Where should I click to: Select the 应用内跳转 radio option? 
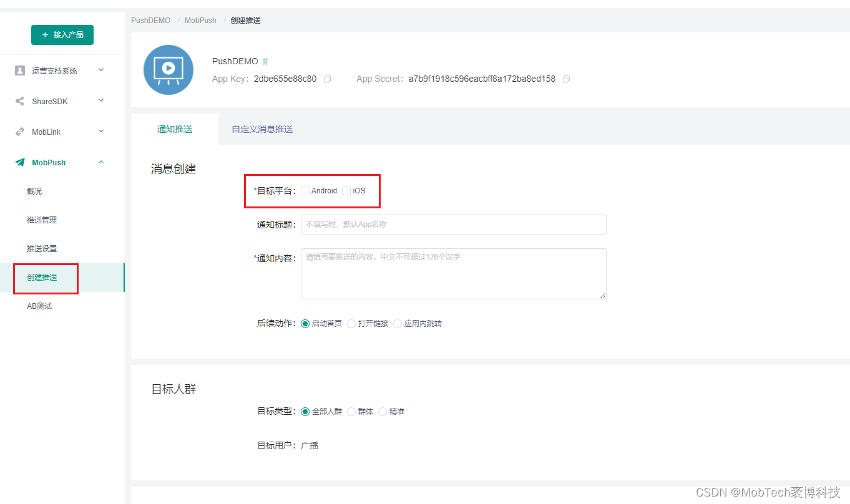[398, 324]
